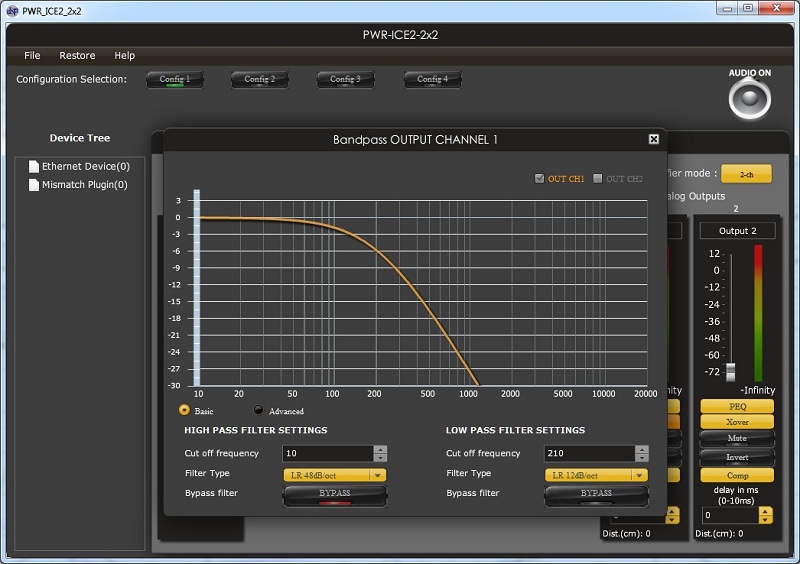800x564 pixels.
Task: Select the Basic radio button
Action: (184, 410)
